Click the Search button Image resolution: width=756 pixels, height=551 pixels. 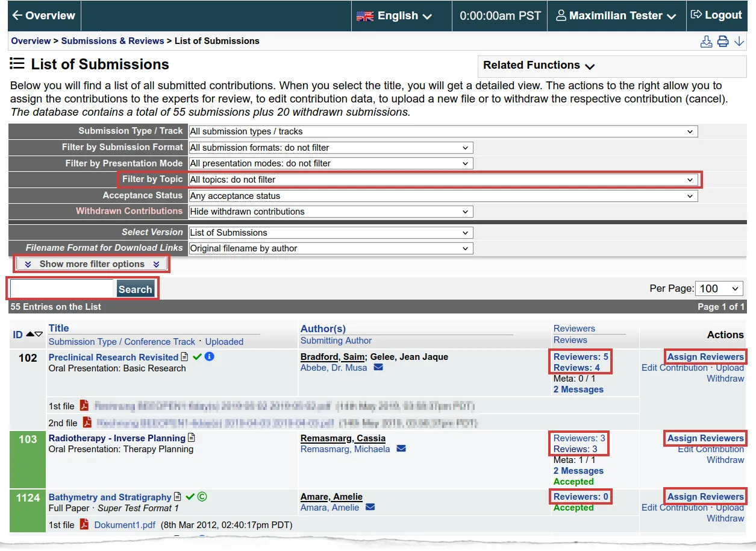[135, 289]
